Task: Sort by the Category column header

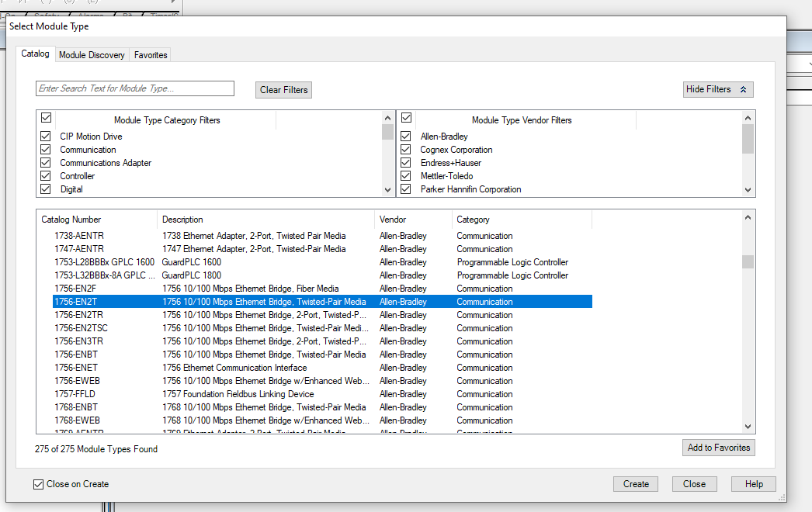Action: 522,220
